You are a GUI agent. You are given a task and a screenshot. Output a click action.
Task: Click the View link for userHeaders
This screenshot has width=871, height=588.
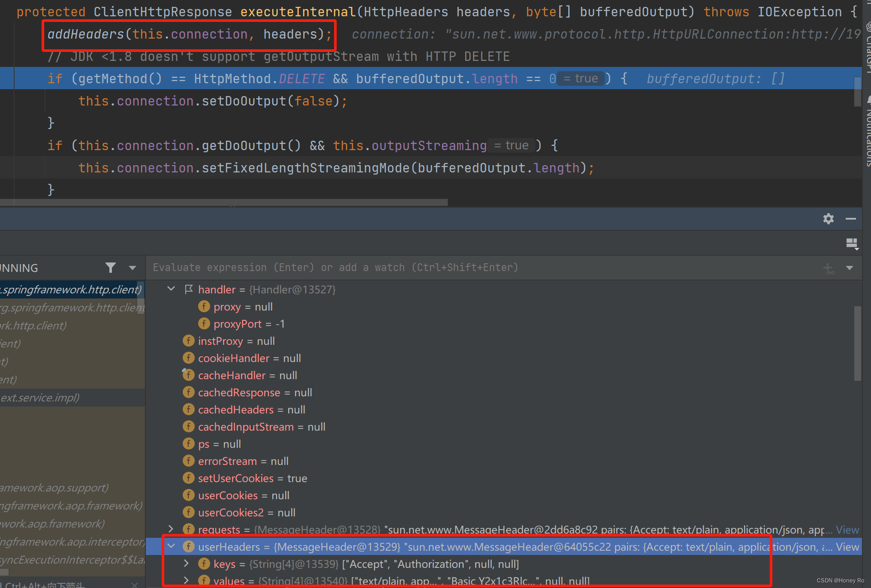[x=847, y=547]
